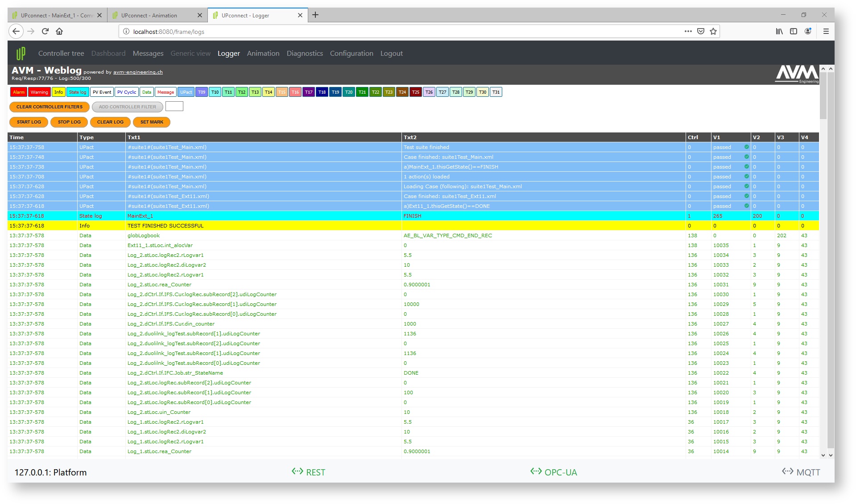Screen dimensions: 856x504
Task: Open page actions three-dots menu
Action: click(688, 31)
